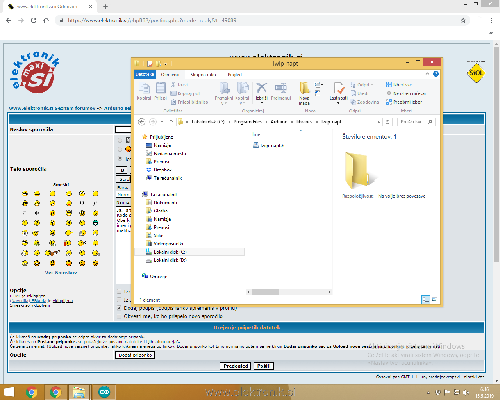
Task: Click the elektronik.si logo on the forum
Action: tap(35, 71)
